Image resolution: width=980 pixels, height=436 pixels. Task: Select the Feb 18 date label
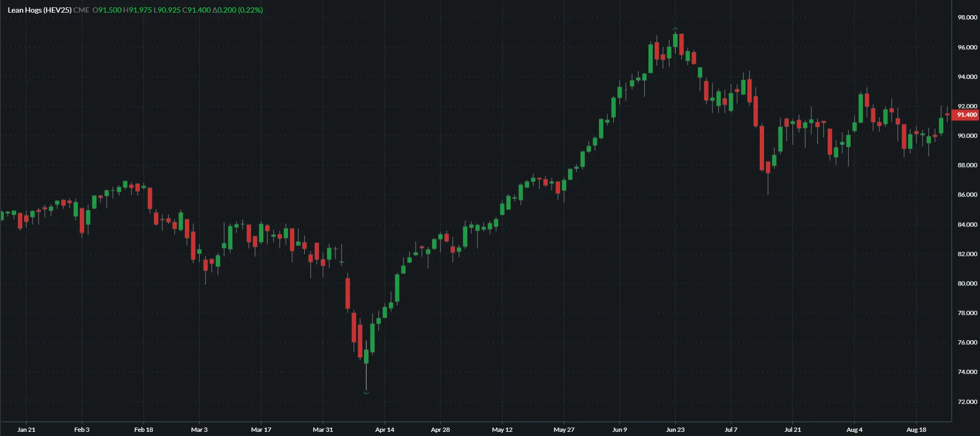pos(143,430)
